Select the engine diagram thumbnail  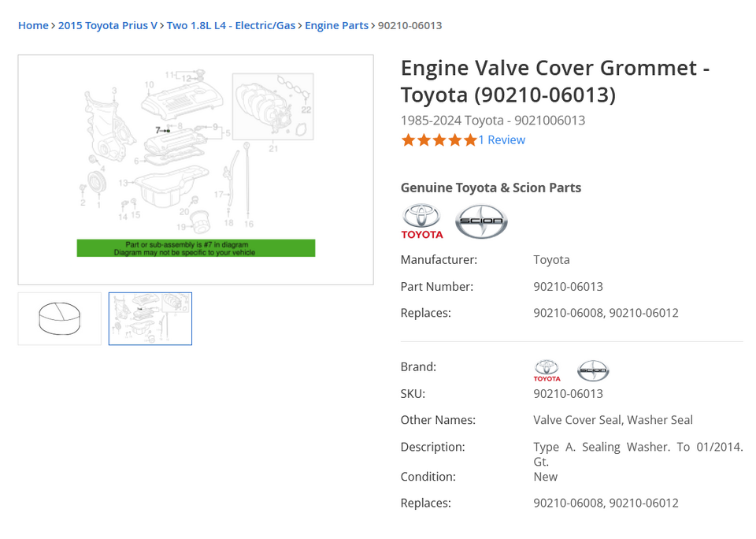[150, 319]
